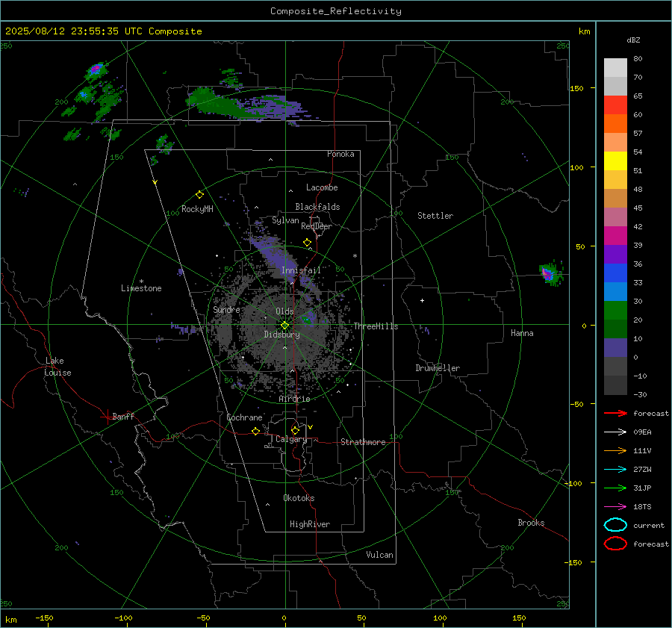
Task: Click the Brooks city label
Action: point(531,523)
